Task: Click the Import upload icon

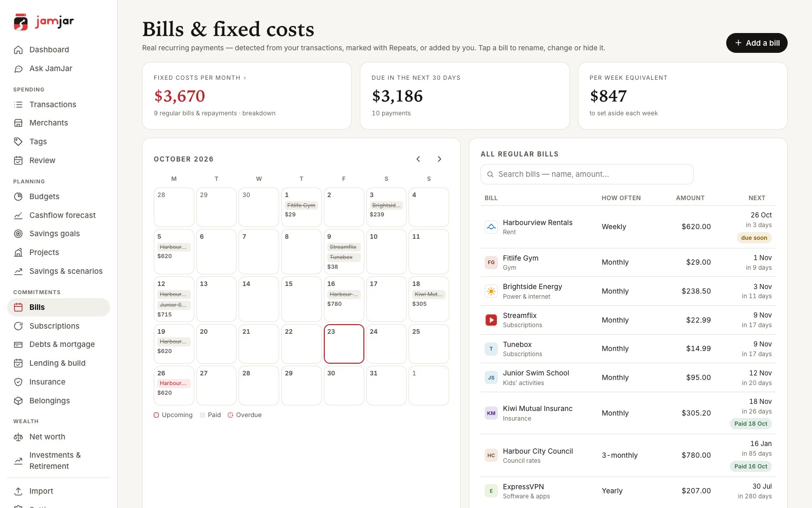Action: pyautogui.click(x=18, y=491)
